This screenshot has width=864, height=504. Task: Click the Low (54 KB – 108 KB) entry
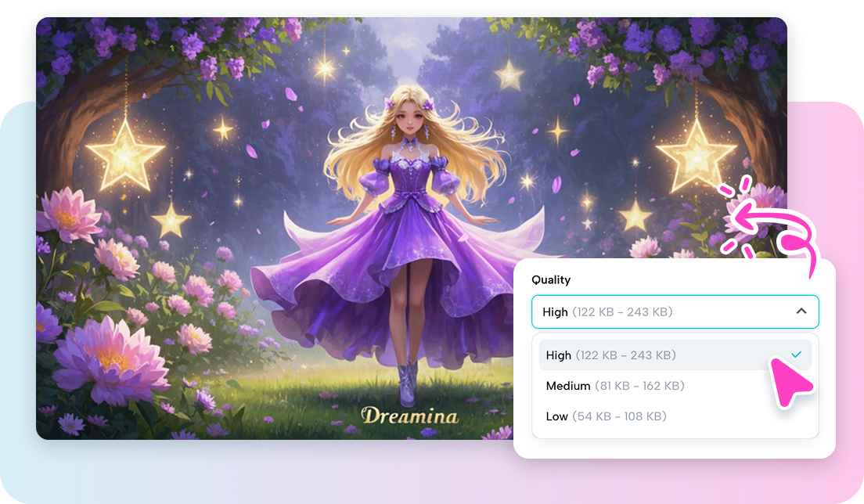click(x=605, y=416)
